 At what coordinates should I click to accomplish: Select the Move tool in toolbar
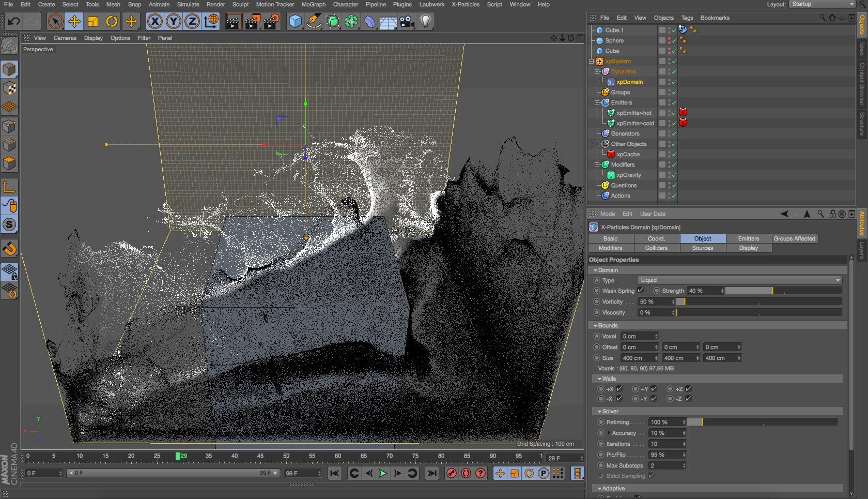(74, 22)
